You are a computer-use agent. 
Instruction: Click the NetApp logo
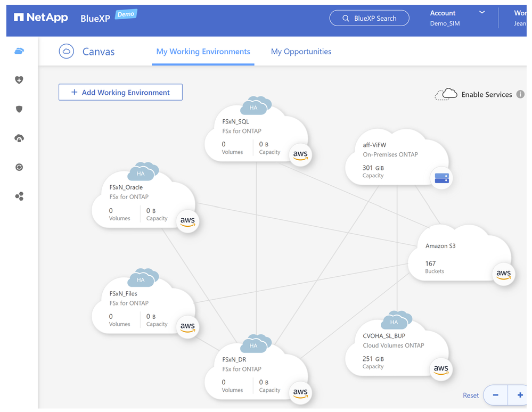pyautogui.click(x=41, y=18)
